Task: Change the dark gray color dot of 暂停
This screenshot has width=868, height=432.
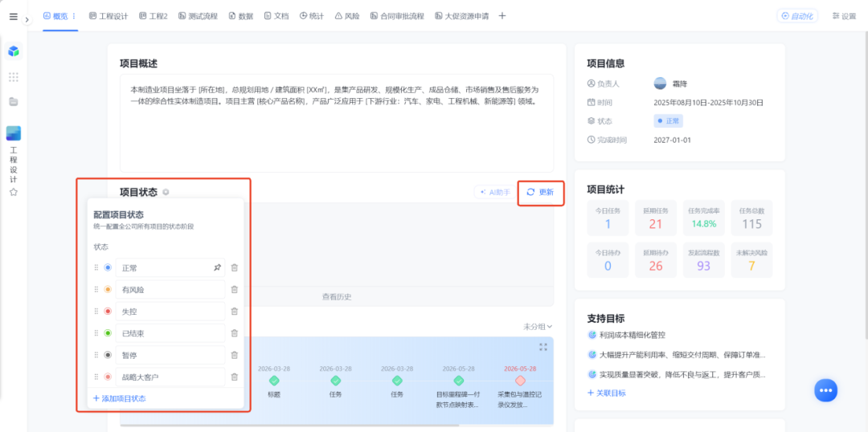Action: (108, 355)
